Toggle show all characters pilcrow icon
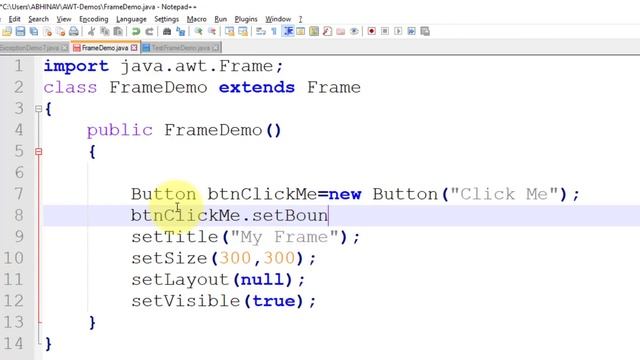 pyautogui.click(x=274, y=31)
